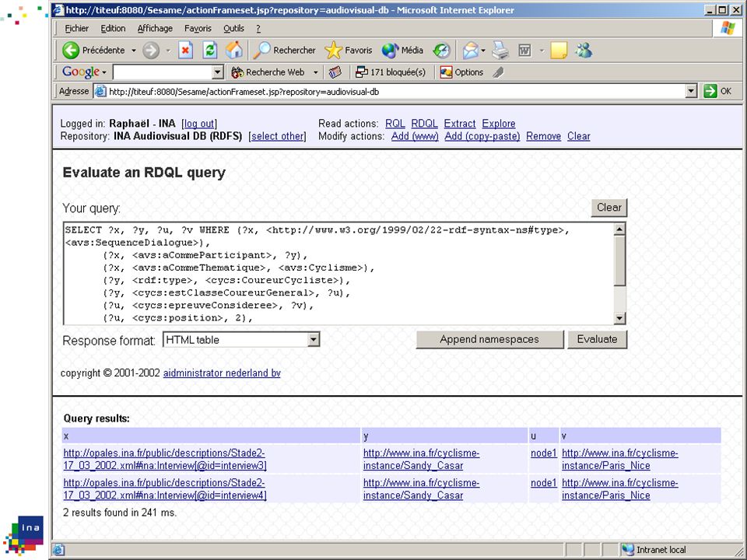Open Favoris star icon

tap(333, 50)
